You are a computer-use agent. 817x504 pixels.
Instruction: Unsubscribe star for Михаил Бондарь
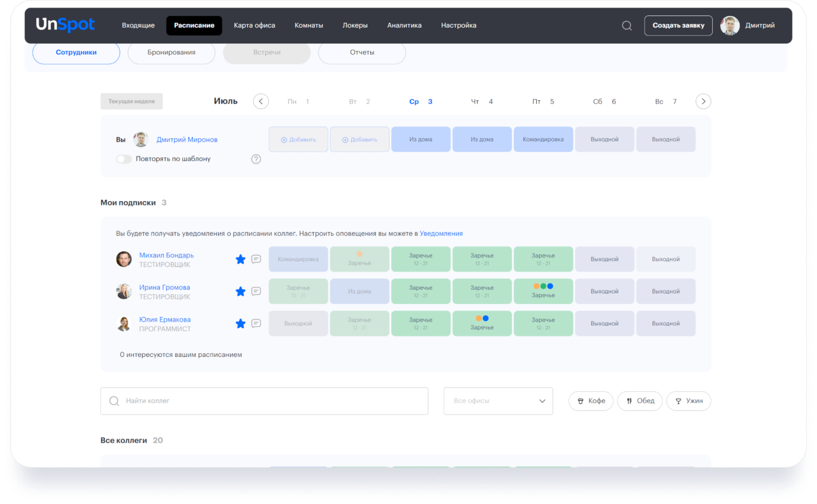[240, 259]
